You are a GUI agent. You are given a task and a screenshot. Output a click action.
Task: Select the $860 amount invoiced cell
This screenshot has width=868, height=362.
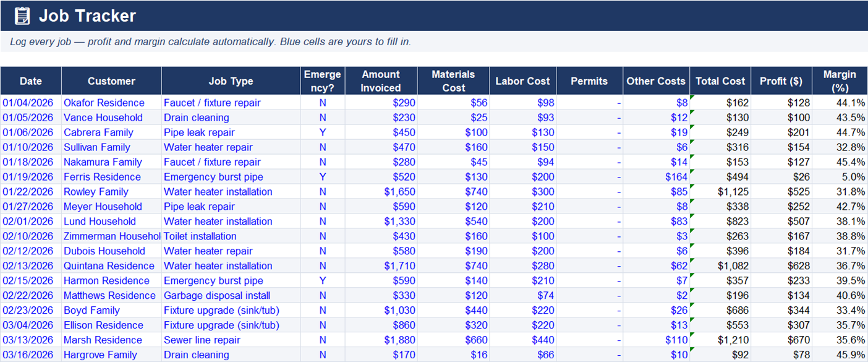tap(381, 325)
